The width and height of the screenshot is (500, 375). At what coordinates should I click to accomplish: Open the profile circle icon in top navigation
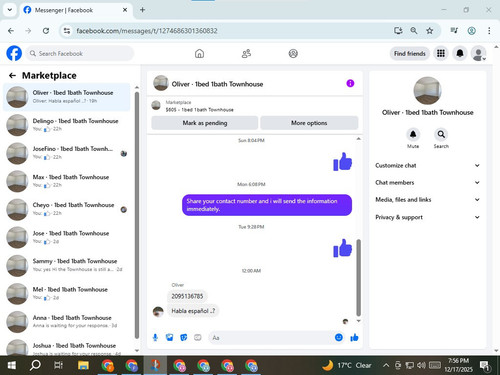pos(293,53)
